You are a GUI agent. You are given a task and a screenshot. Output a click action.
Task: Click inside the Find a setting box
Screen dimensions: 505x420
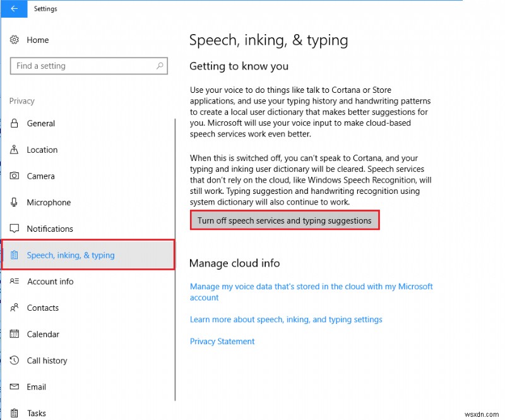tap(82, 66)
